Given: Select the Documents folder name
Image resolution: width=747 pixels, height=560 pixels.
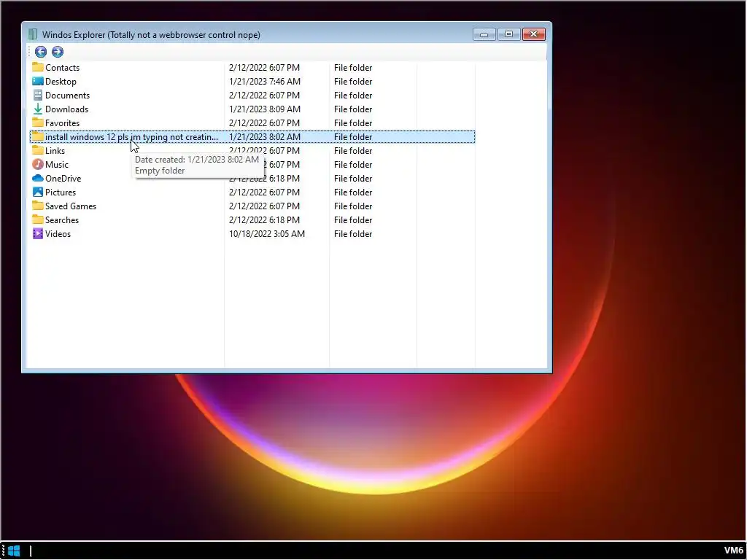Looking at the screenshot, I should coord(67,96).
